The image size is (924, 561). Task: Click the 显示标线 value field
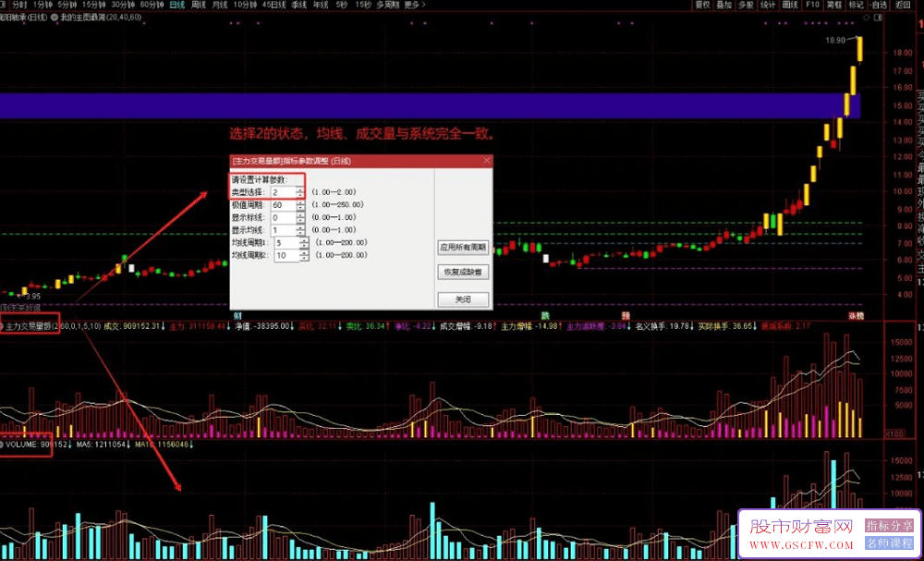284,217
